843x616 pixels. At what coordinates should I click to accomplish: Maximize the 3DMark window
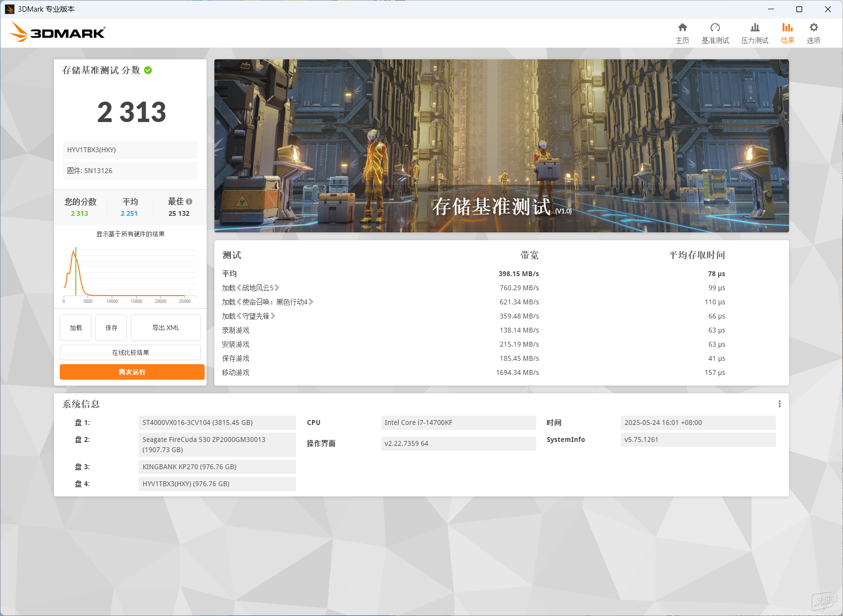pyautogui.click(x=799, y=9)
